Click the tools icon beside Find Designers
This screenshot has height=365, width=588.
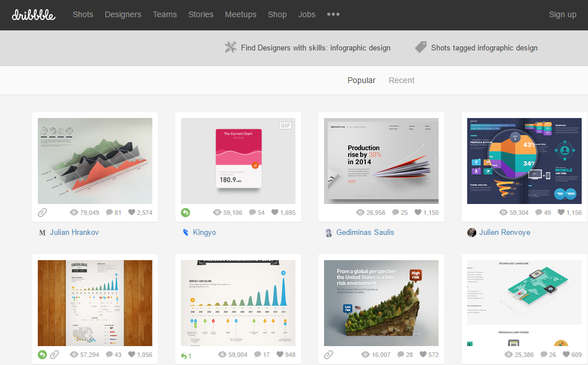[231, 47]
